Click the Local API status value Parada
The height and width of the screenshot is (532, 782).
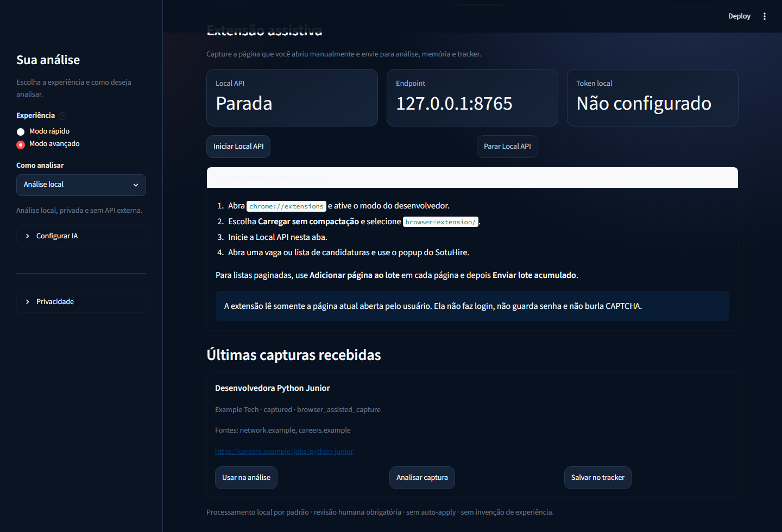tap(244, 104)
